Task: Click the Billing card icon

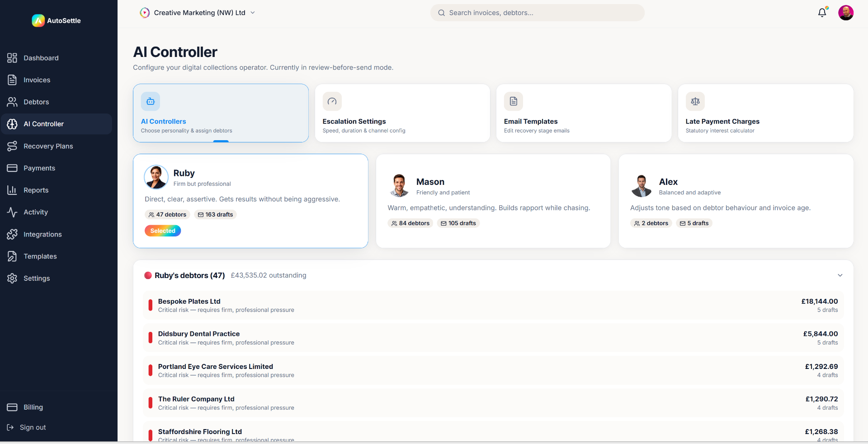Action: pos(12,407)
